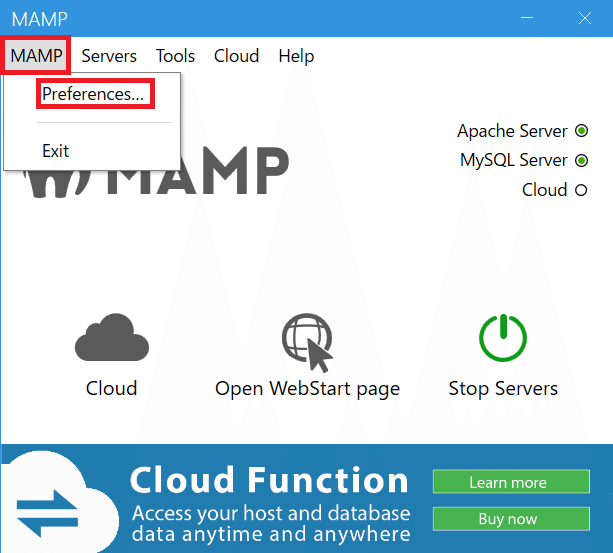The width and height of the screenshot is (613, 553).
Task: Click the Cloud status indicator circle
Action: coord(581,190)
